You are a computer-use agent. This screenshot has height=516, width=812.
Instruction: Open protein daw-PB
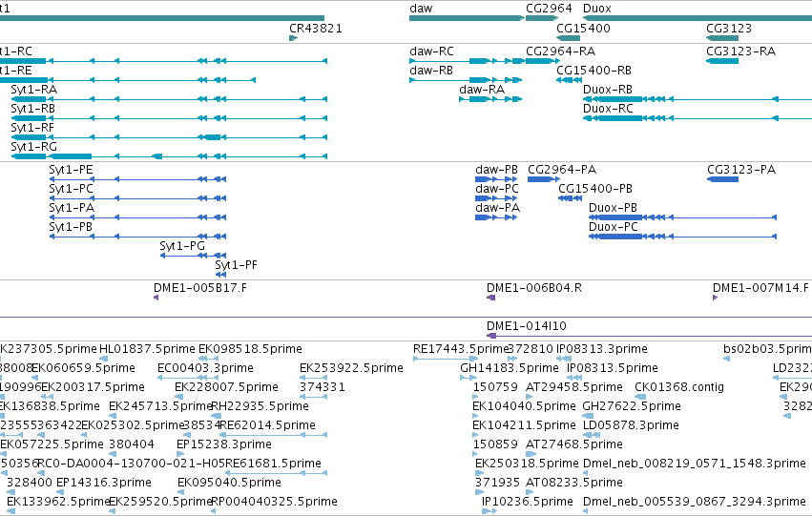coord(496,170)
